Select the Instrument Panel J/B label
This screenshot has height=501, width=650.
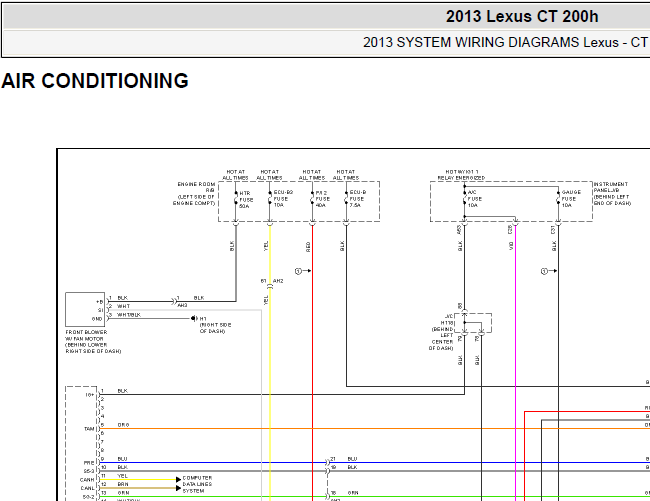[612, 194]
